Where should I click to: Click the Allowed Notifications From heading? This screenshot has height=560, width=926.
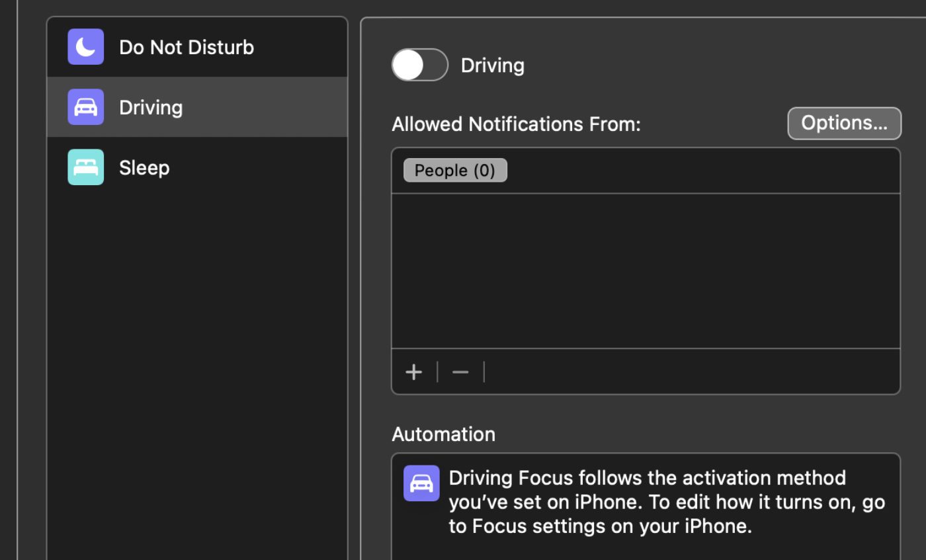coord(516,124)
